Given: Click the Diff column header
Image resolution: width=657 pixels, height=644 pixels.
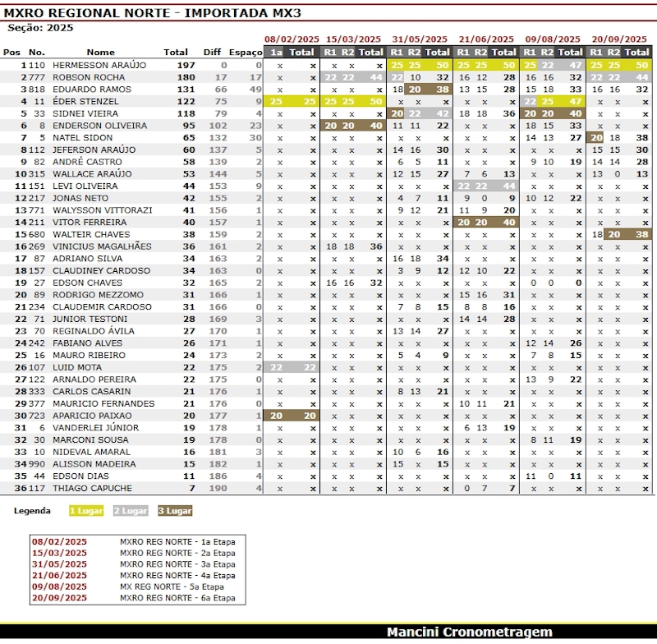Looking at the screenshot, I should point(212,53).
